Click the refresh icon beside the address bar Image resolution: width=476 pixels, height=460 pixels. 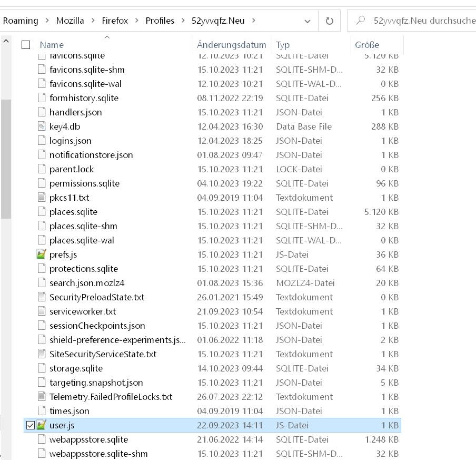[x=330, y=21]
